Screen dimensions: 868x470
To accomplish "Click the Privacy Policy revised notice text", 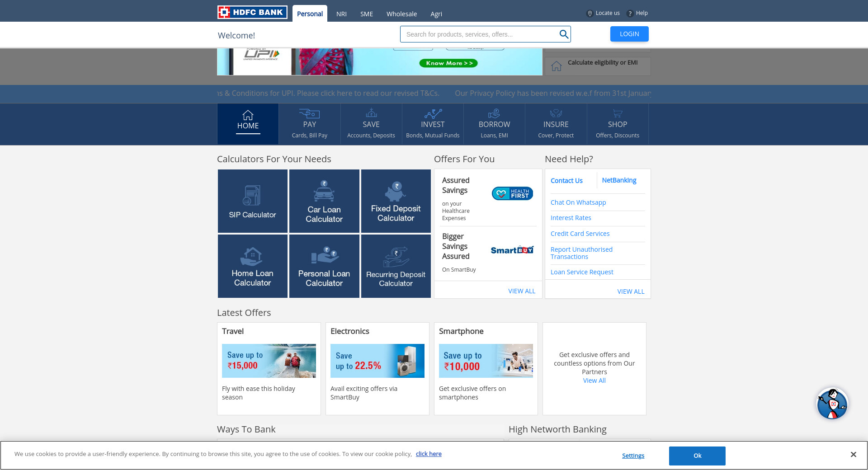I will click(553, 93).
